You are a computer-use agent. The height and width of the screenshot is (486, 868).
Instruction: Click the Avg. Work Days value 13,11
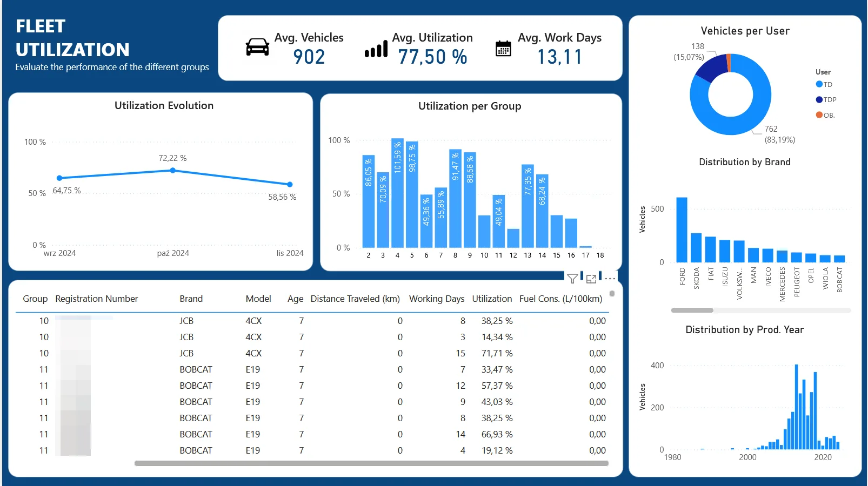coord(559,57)
